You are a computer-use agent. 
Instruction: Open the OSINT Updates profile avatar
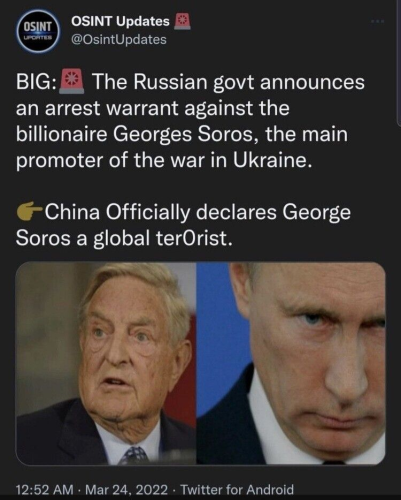coord(38,31)
